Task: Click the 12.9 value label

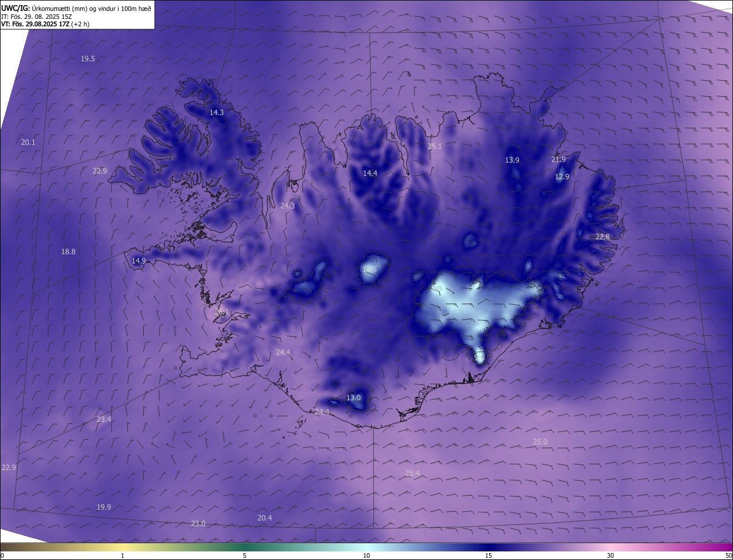Action: point(562,177)
